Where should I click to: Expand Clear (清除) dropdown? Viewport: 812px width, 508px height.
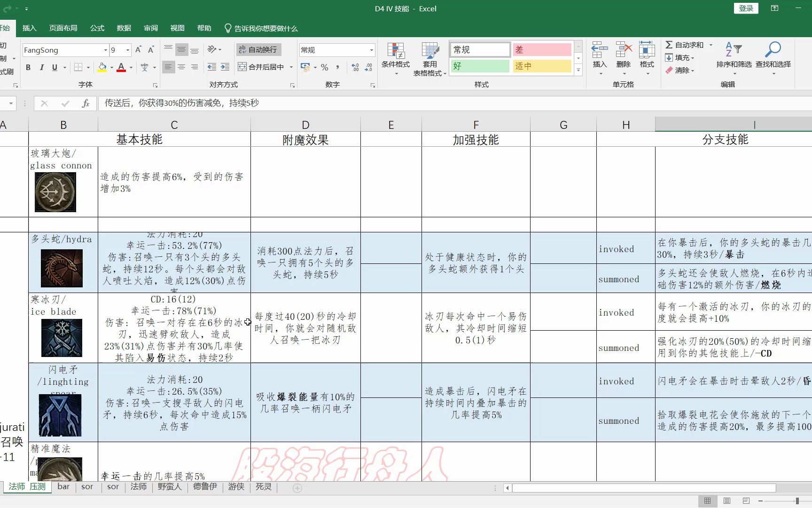pyautogui.click(x=693, y=71)
